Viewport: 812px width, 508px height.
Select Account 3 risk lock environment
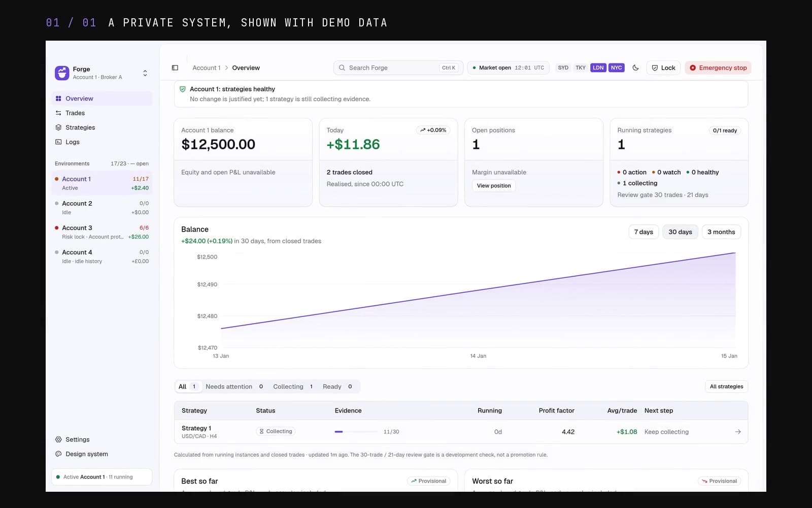tap(102, 232)
